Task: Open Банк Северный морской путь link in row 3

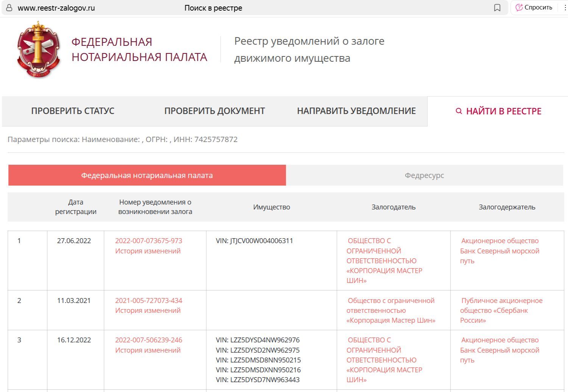Action: point(499,350)
